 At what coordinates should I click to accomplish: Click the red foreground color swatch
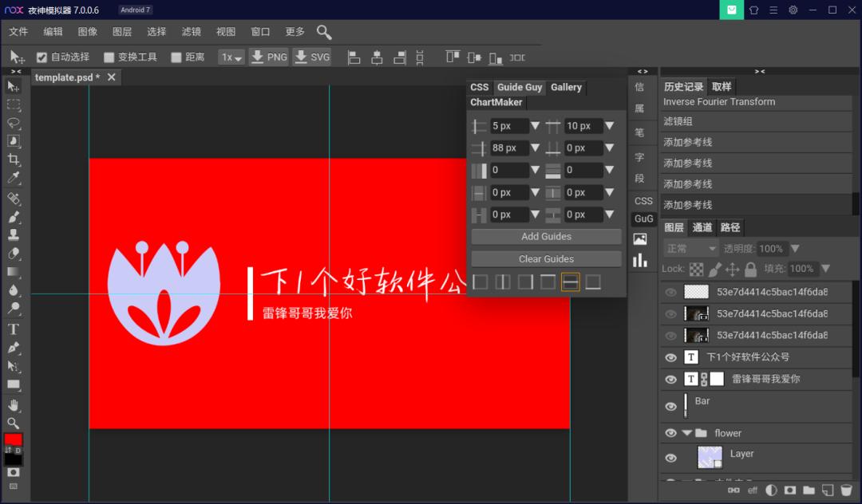point(12,439)
